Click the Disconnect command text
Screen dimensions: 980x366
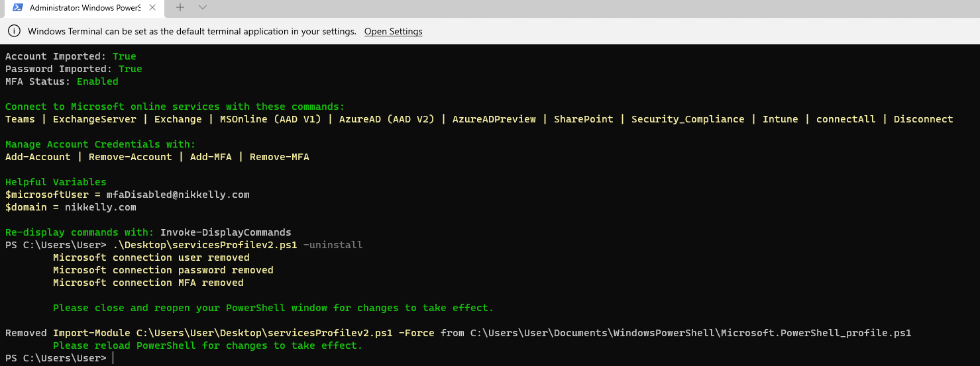924,119
